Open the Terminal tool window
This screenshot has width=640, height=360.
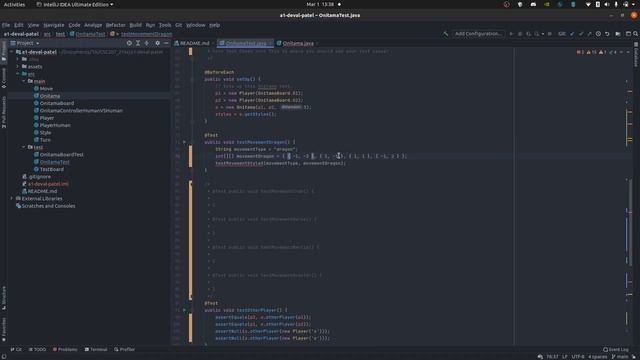point(96,349)
